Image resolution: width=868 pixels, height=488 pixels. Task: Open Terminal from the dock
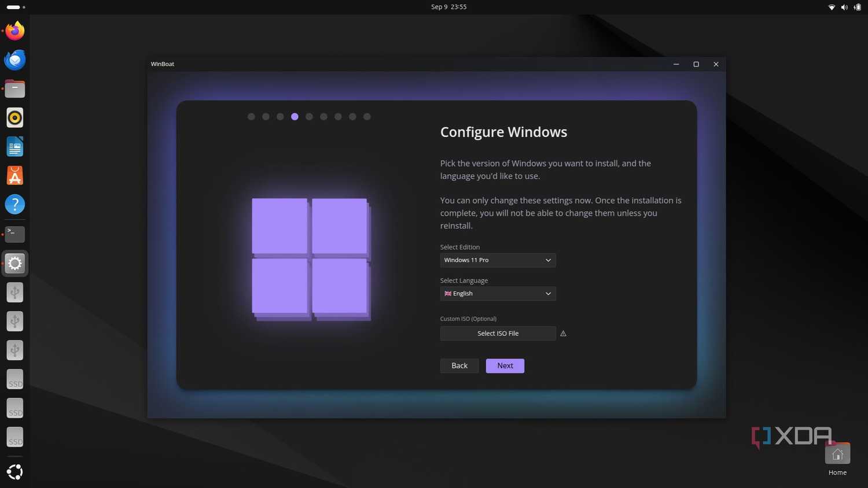[x=15, y=234]
